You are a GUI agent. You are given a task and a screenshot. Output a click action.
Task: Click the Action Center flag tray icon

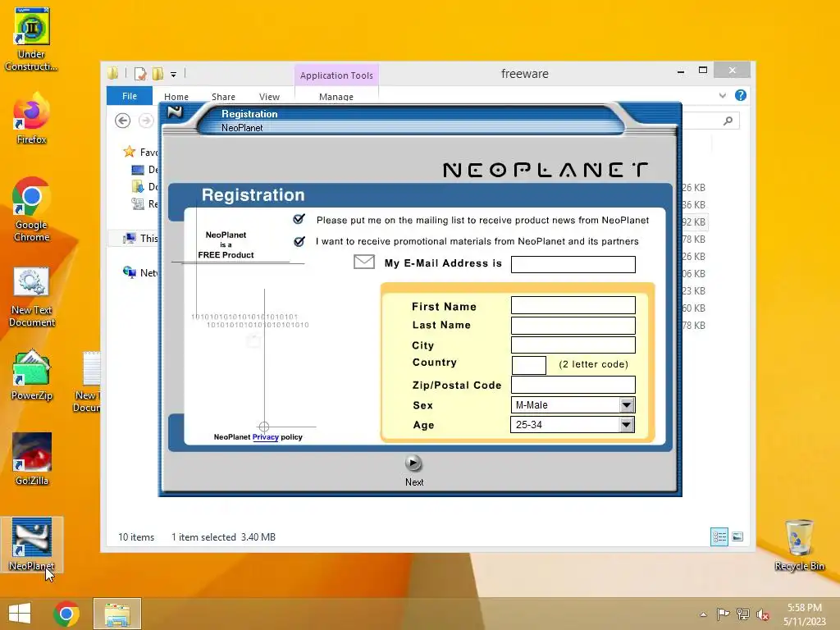(723, 614)
